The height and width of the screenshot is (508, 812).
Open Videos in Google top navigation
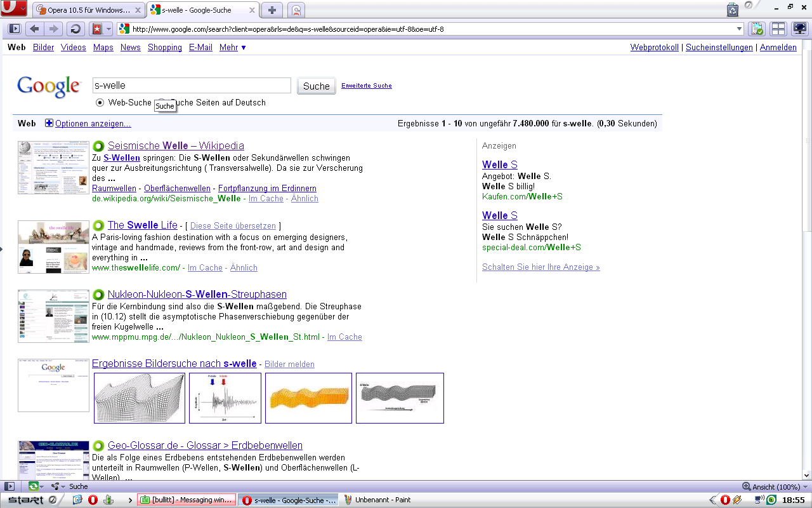(74, 48)
